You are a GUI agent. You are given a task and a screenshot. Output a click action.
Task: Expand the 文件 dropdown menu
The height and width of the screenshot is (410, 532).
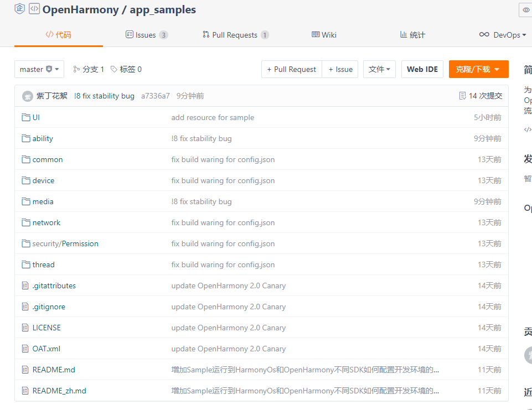379,69
